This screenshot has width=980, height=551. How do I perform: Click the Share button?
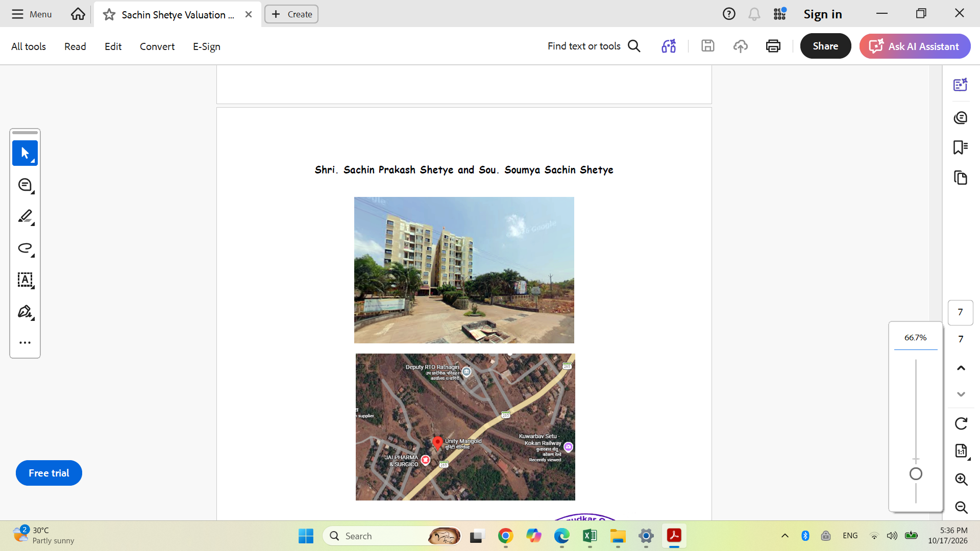[x=825, y=46]
